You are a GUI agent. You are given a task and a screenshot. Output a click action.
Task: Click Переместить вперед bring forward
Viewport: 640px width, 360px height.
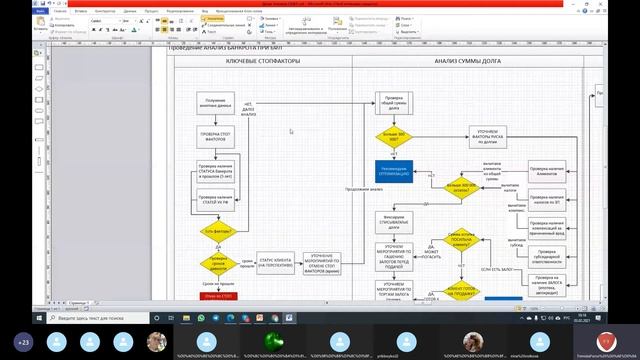369,19
